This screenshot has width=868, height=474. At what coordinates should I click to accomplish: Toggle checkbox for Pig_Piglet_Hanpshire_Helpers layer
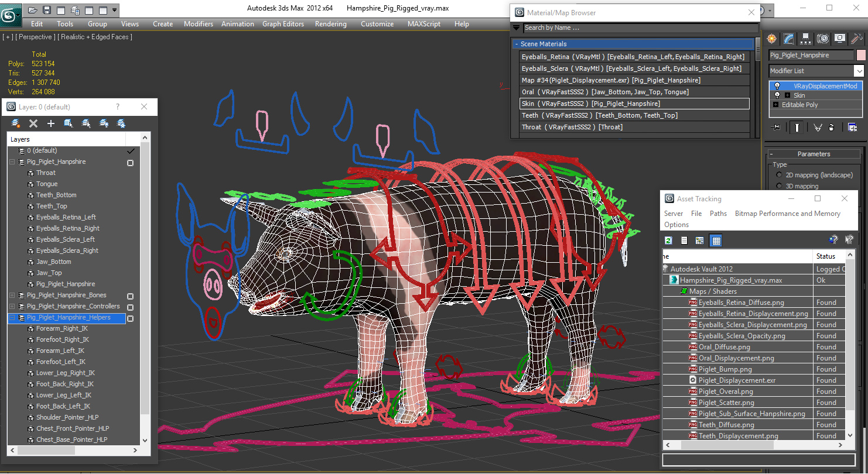point(130,318)
